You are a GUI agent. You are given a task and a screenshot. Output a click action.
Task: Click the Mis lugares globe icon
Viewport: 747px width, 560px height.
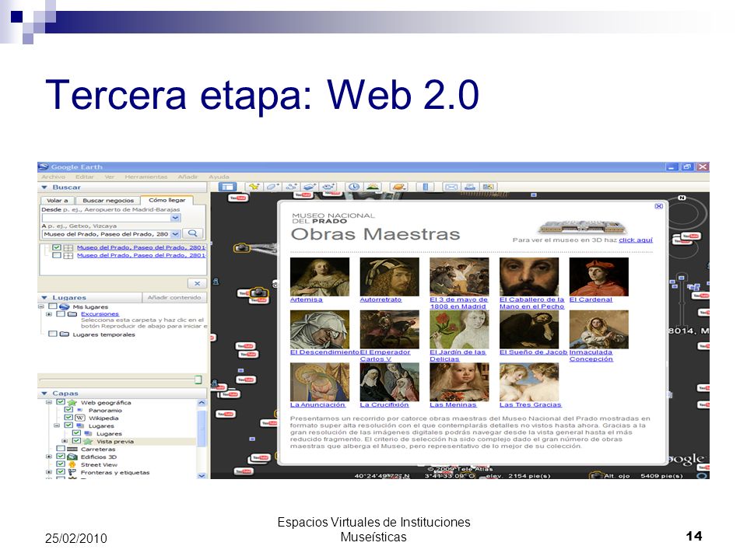click(65, 306)
